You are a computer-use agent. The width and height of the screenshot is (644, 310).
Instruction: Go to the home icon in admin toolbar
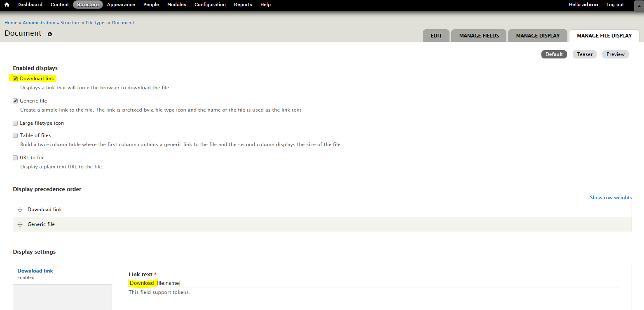coord(7,5)
